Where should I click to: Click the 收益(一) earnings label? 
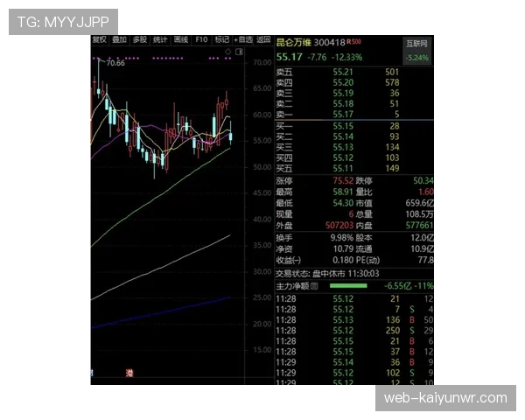(x=288, y=260)
